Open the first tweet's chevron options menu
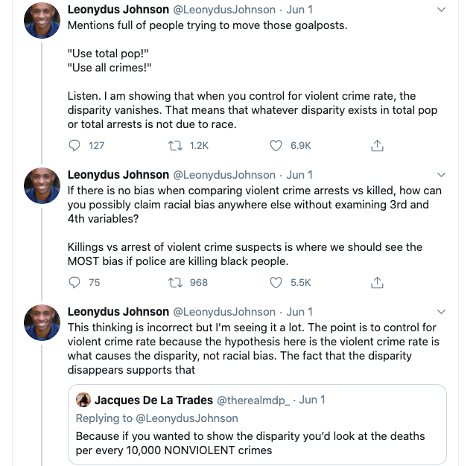The image size is (476, 466). (x=441, y=10)
